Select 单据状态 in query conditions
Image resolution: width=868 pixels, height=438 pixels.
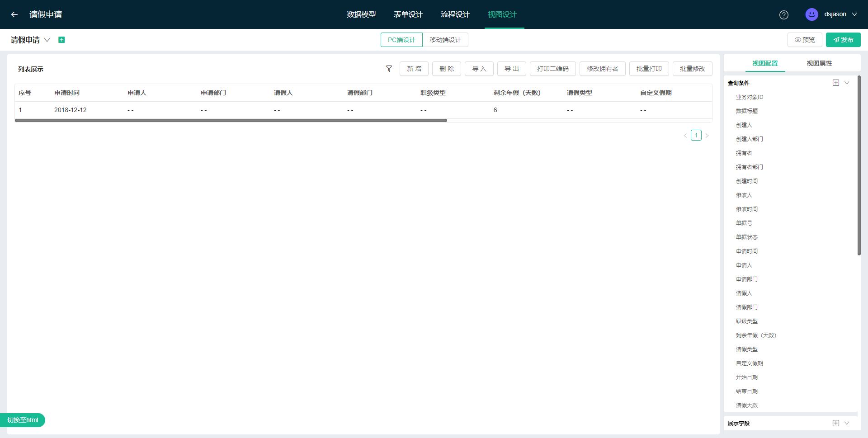click(747, 237)
